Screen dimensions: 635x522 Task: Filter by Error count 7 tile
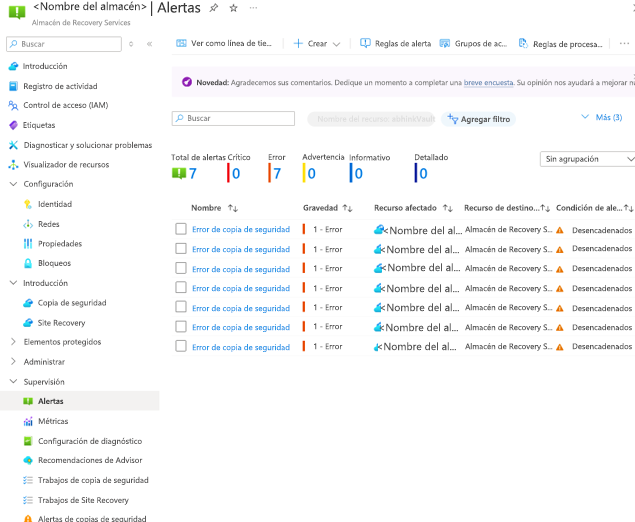(276, 168)
